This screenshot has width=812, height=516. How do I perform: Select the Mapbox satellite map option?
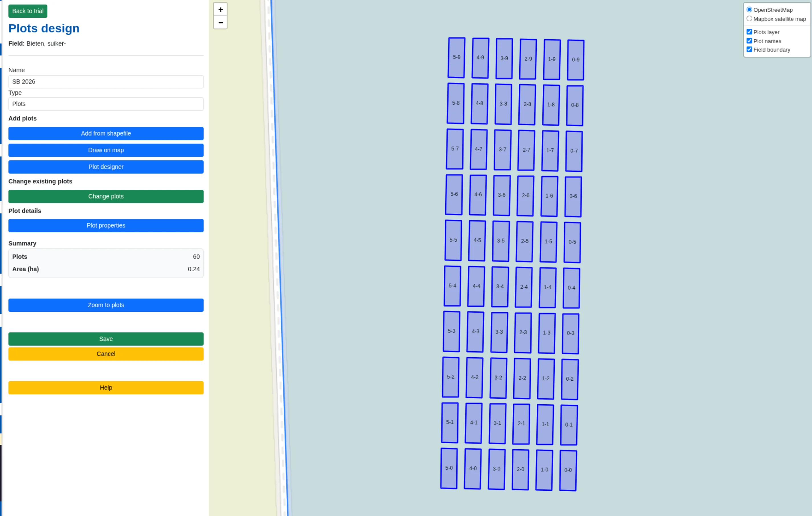coord(749,19)
